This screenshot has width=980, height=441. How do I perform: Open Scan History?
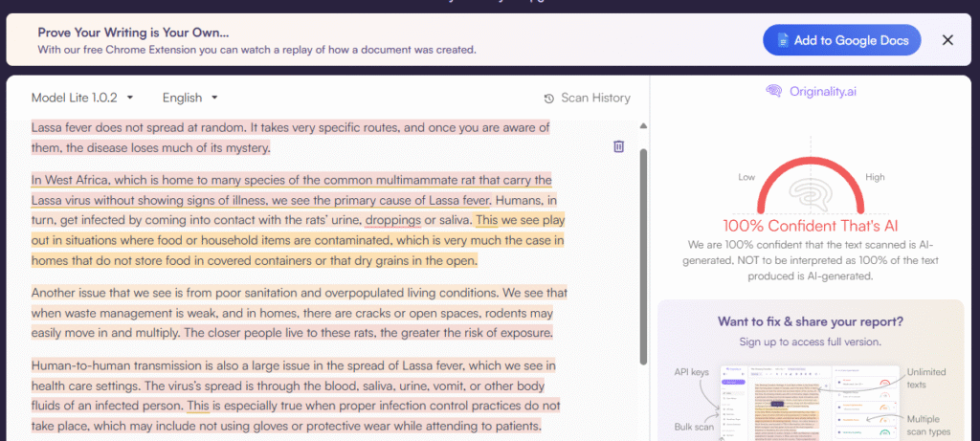(x=587, y=98)
